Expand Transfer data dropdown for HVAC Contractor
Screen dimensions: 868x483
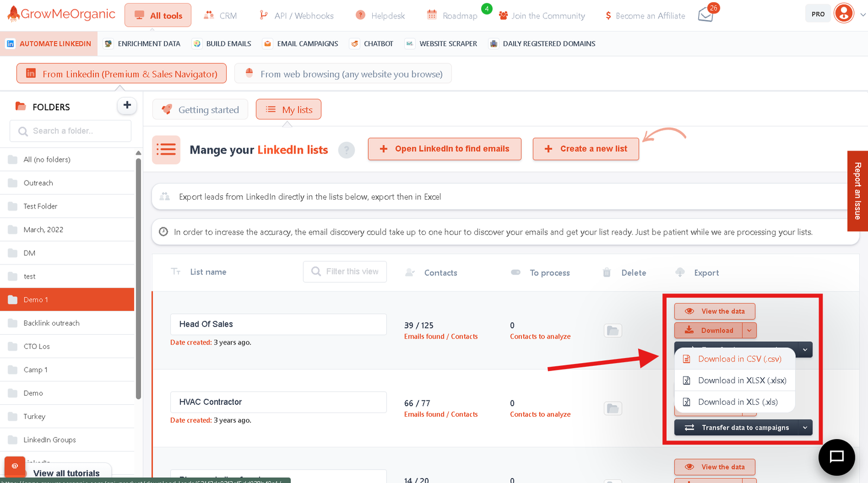[x=805, y=428]
